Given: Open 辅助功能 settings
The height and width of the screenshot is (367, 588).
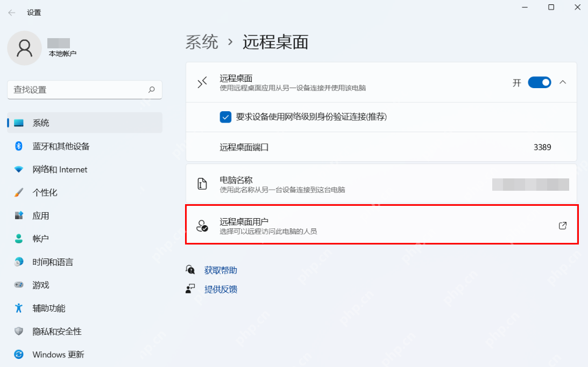Looking at the screenshot, I should [x=85, y=308].
